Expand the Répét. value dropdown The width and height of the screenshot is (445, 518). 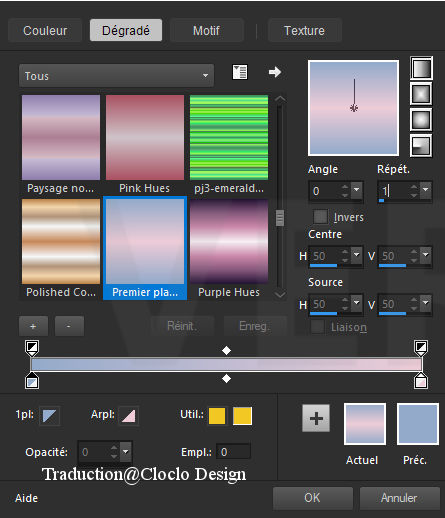pyautogui.click(x=425, y=190)
